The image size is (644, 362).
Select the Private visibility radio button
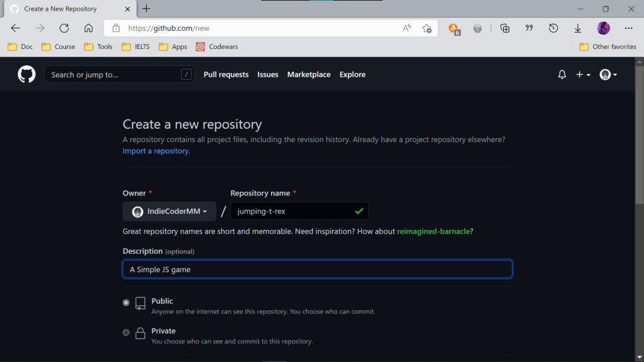coord(126,332)
